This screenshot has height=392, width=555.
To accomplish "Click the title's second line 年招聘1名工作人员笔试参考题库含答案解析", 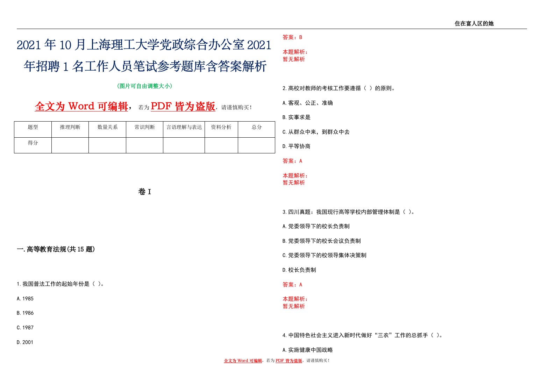I will pos(145,66).
